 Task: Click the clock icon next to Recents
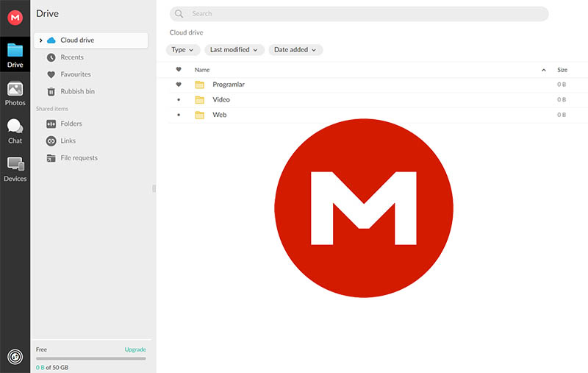coord(51,57)
